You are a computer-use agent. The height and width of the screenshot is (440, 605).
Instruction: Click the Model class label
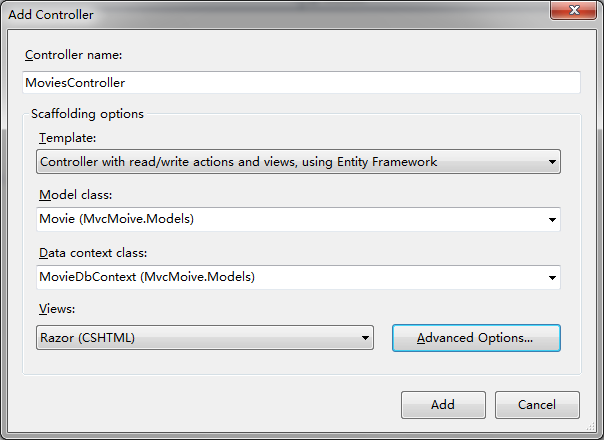click(76, 195)
